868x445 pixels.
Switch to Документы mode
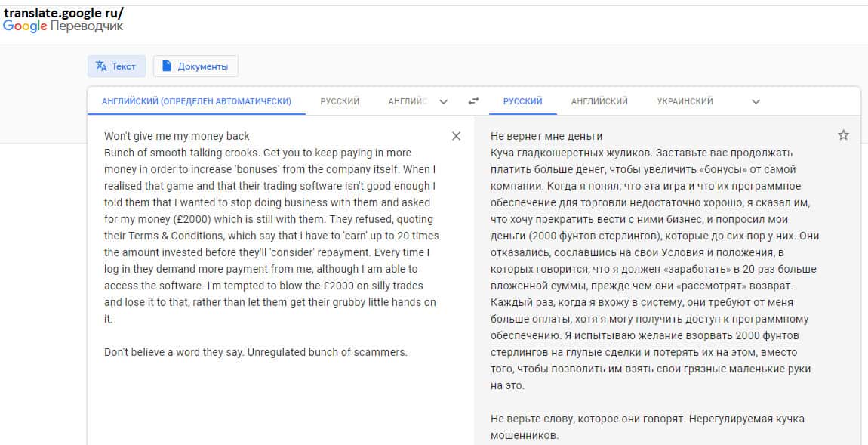click(195, 66)
